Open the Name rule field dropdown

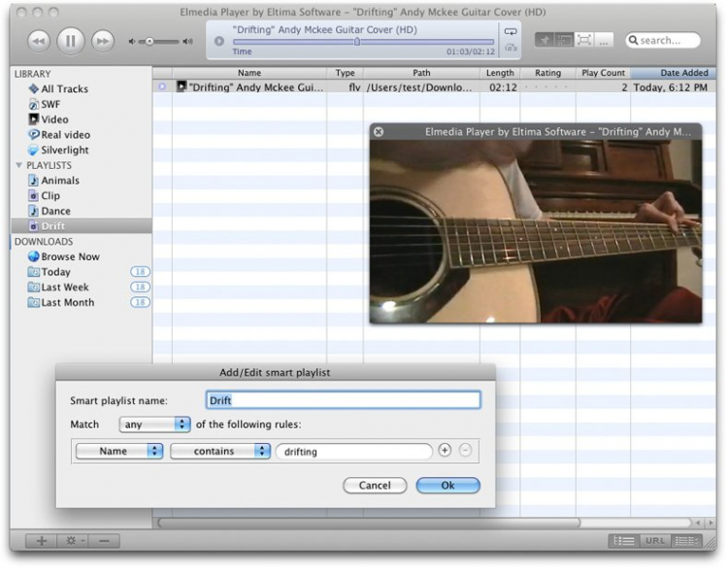coord(119,451)
